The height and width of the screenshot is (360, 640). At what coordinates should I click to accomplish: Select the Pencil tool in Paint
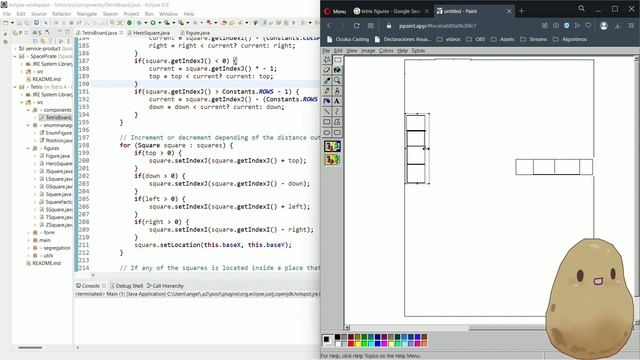click(327, 91)
